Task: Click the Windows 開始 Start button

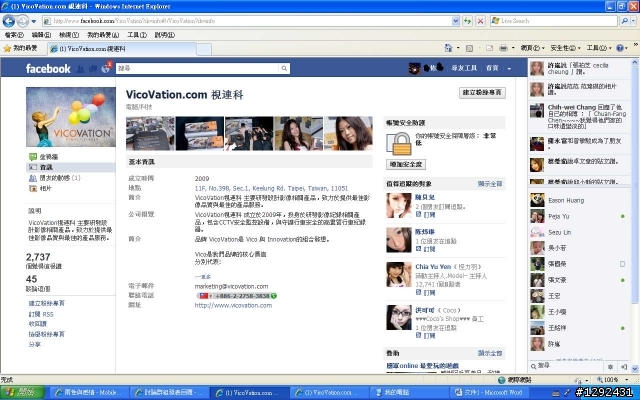Action: click(22, 393)
